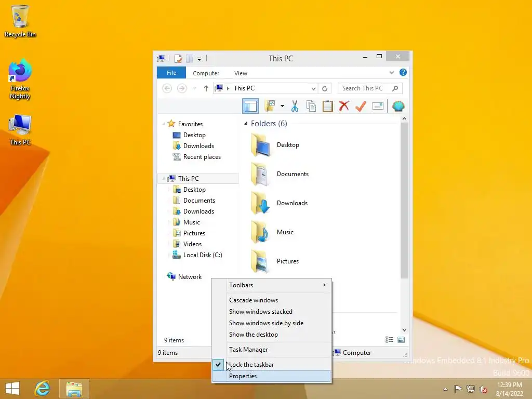
Task: Click the red X Delete toolbar icon
Action: click(344, 106)
